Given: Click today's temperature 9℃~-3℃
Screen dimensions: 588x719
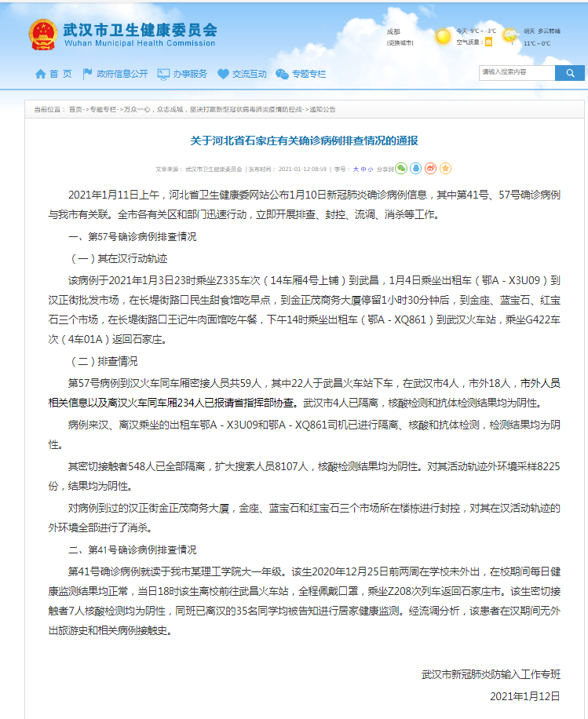Looking at the screenshot, I should coord(483,31).
